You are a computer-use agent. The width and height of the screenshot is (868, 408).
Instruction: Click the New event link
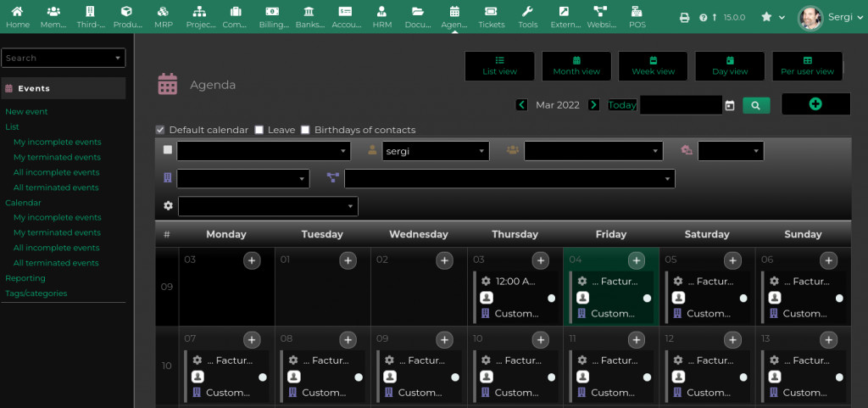click(26, 112)
